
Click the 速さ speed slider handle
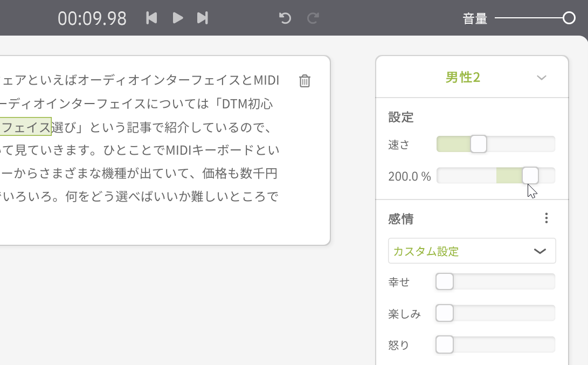478,144
